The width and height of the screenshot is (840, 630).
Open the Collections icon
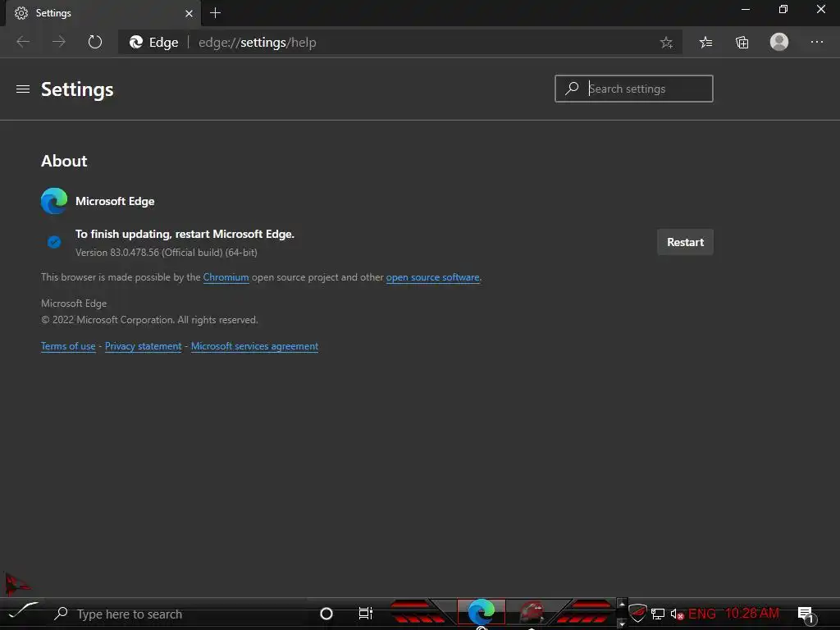[742, 43]
